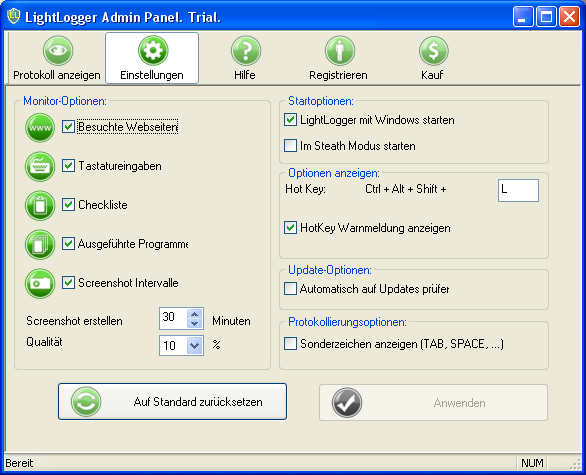
Task: Click the checkmark icon on Anwenden button
Action: [347, 402]
